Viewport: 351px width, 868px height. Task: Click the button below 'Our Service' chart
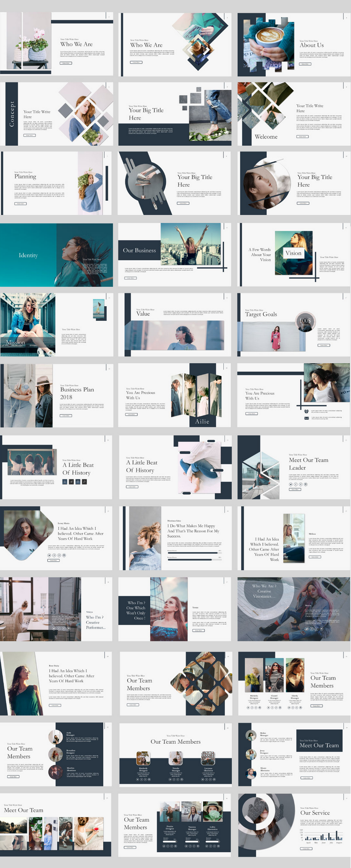(306, 849)
